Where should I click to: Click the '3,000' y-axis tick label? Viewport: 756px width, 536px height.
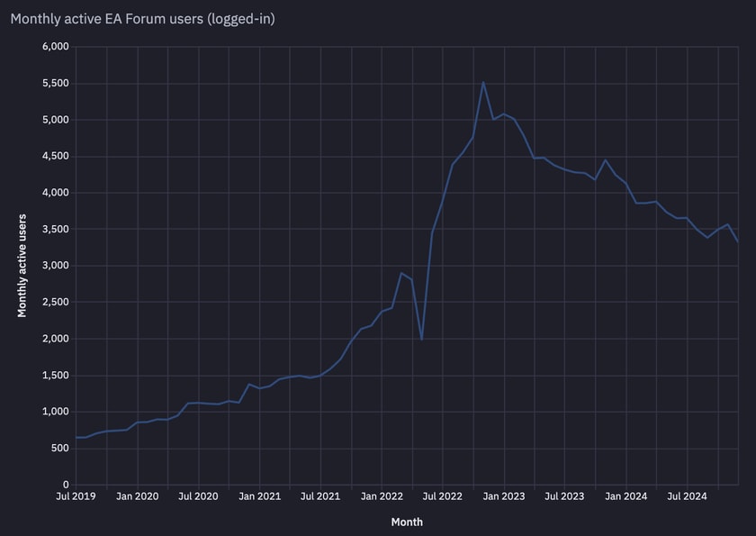point(56,266)
